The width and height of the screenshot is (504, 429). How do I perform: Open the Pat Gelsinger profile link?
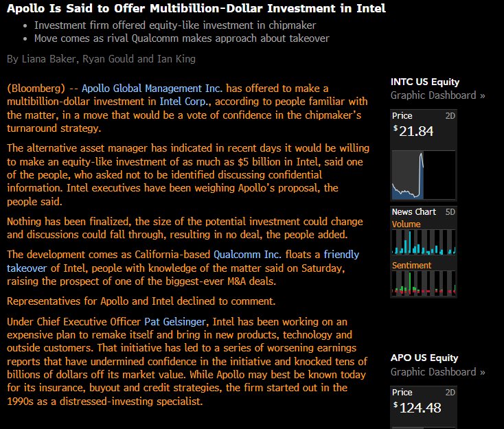pyautogui.click(x=175, y=322)
